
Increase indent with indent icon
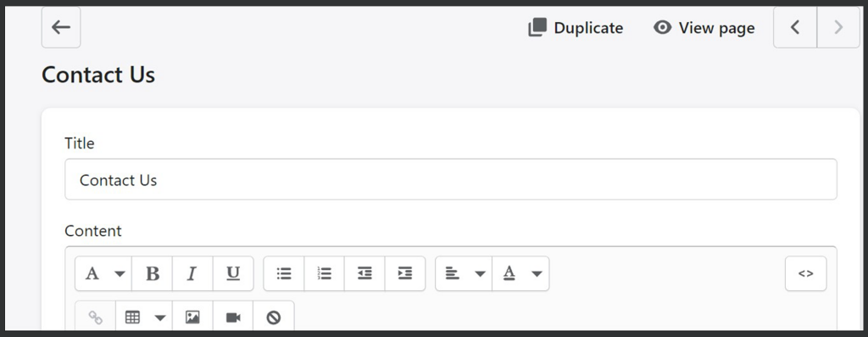405,273
